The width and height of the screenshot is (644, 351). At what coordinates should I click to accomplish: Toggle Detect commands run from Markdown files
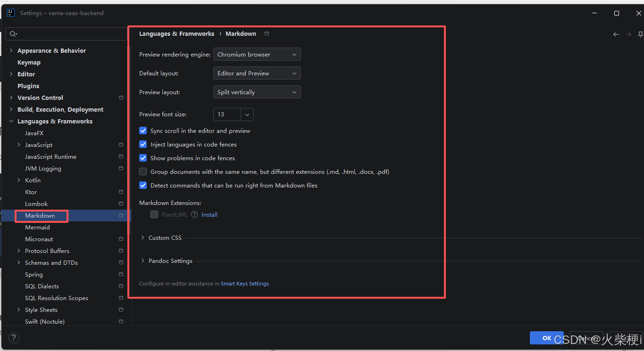(143, 185)
